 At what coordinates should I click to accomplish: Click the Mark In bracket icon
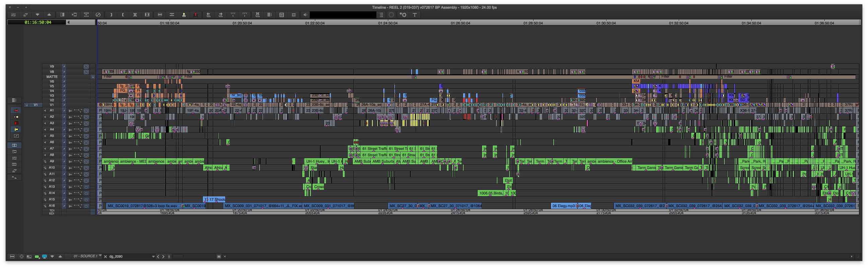point(111,15)
